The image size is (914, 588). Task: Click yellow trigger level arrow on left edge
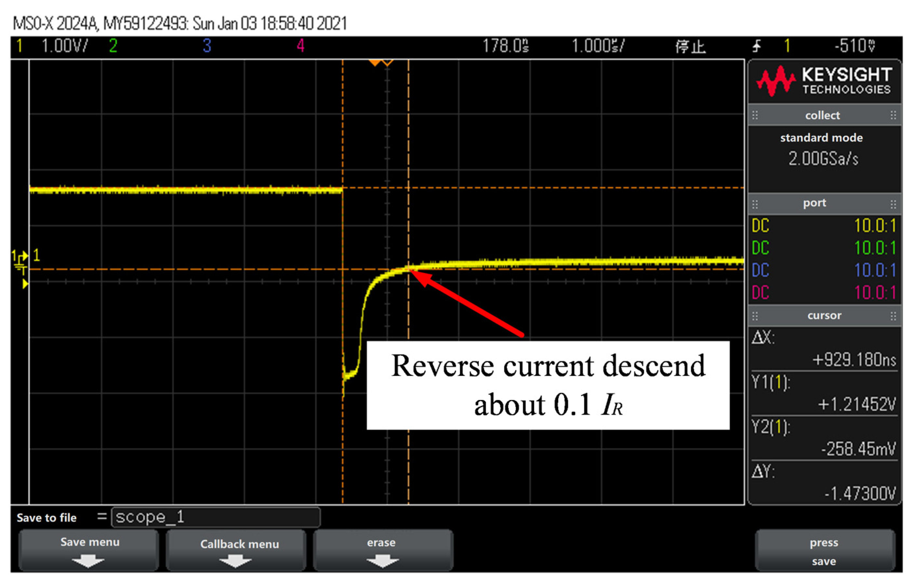point(25,284)
